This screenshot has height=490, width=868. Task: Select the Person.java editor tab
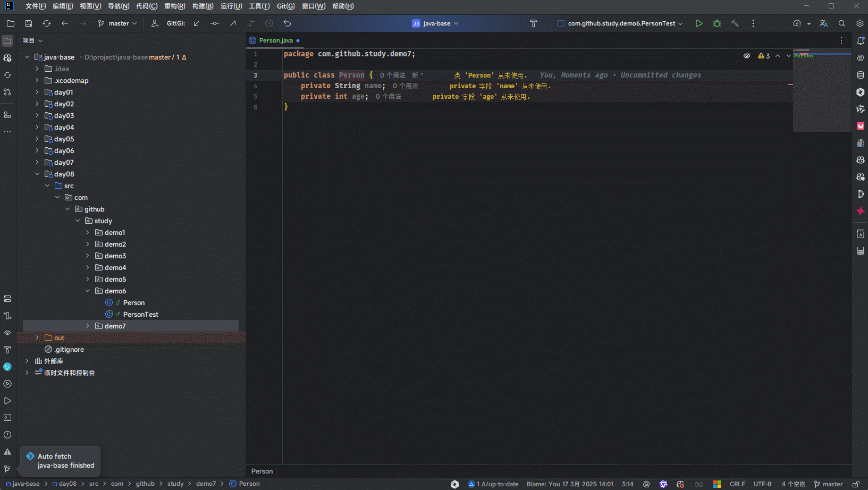pyautogui.click(x=275, y=40)
